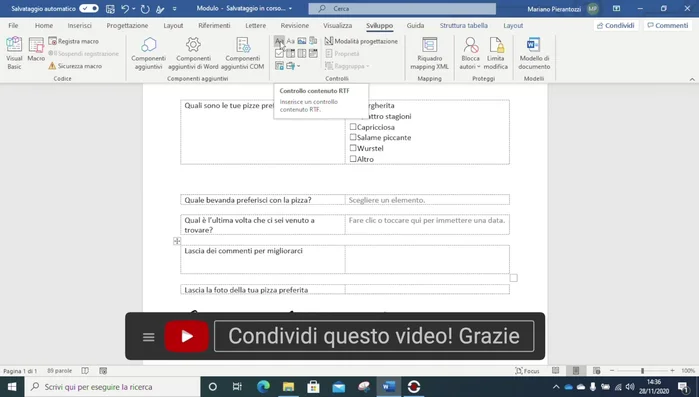Open the Windows Start menu
This screenshot has width=699, height=397.
[x=12, y=387]
